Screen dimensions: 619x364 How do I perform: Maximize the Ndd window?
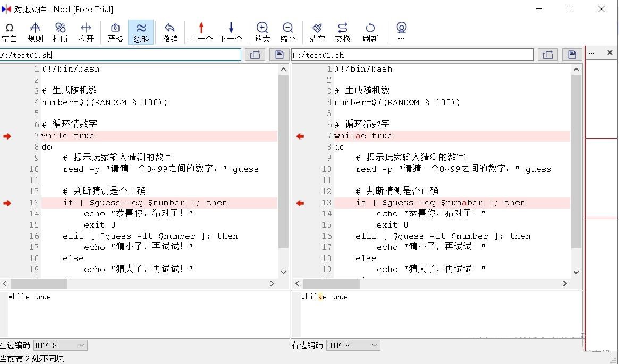tap(570, 8)
